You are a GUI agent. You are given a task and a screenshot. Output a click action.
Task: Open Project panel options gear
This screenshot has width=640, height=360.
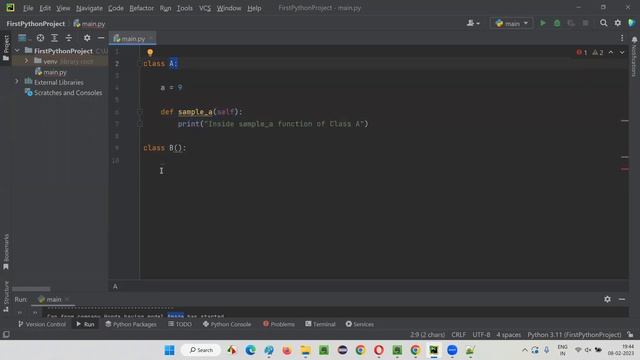tap(87, 38)
